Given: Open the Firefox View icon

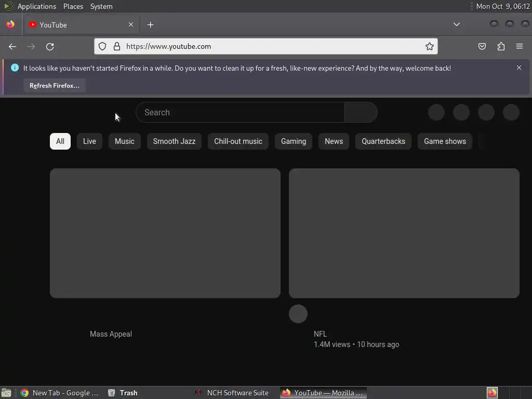Looking at the screenshot, I should pos(10,24).
